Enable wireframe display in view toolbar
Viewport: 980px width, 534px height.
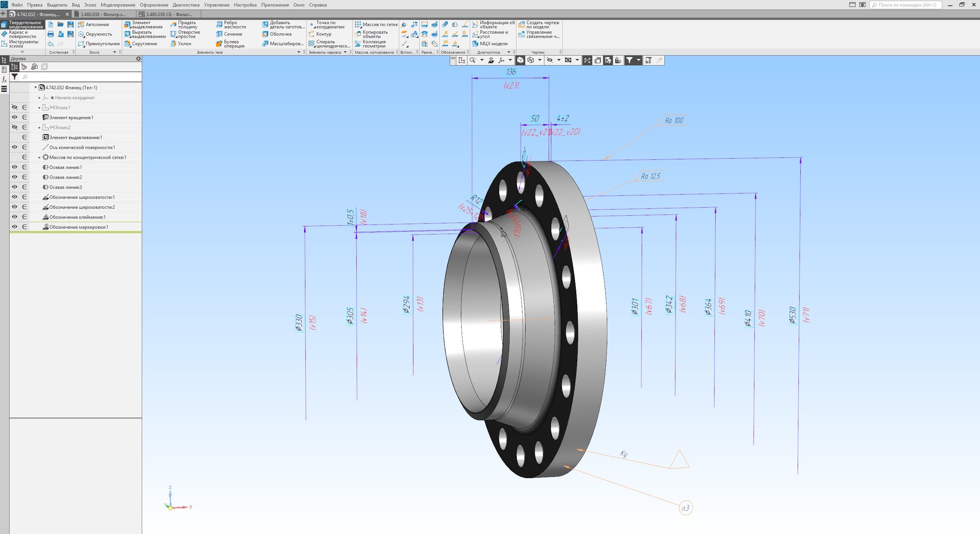tap(531, 60)
